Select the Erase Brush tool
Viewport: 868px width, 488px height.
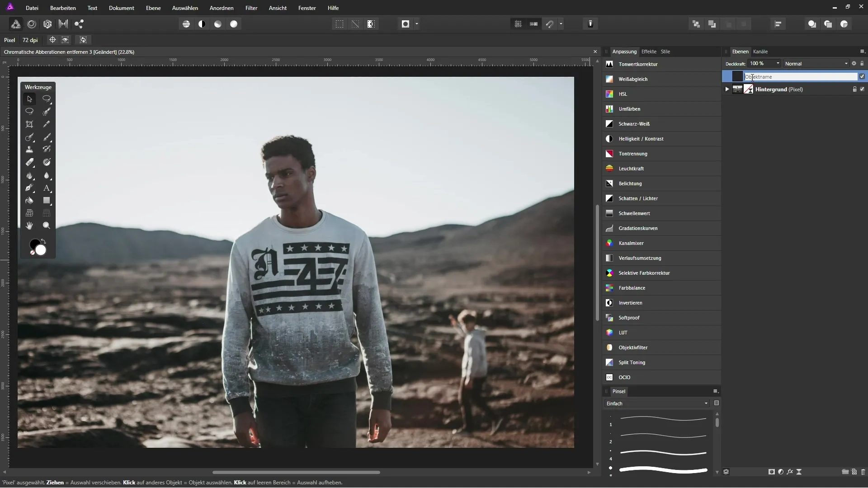[29, 162]
